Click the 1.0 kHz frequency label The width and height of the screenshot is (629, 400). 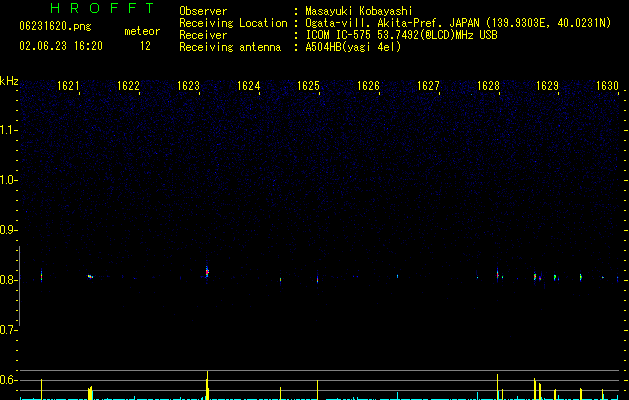(8, 180)
